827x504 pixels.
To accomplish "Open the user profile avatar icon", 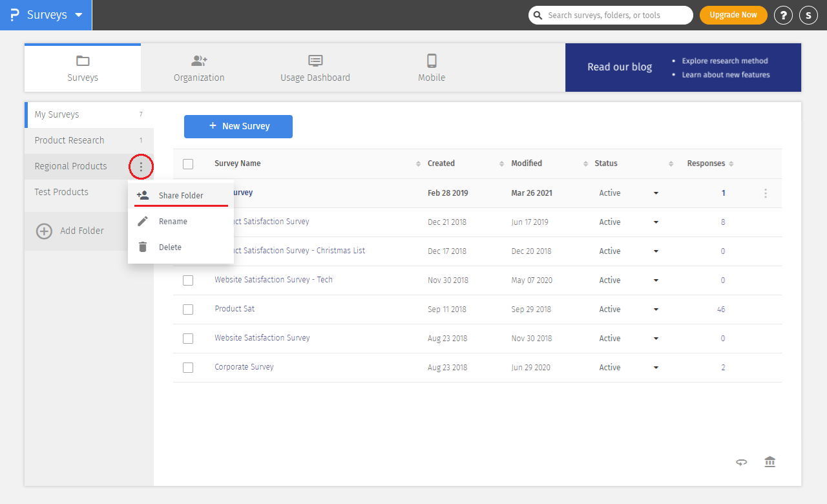I will click(808, 16).
